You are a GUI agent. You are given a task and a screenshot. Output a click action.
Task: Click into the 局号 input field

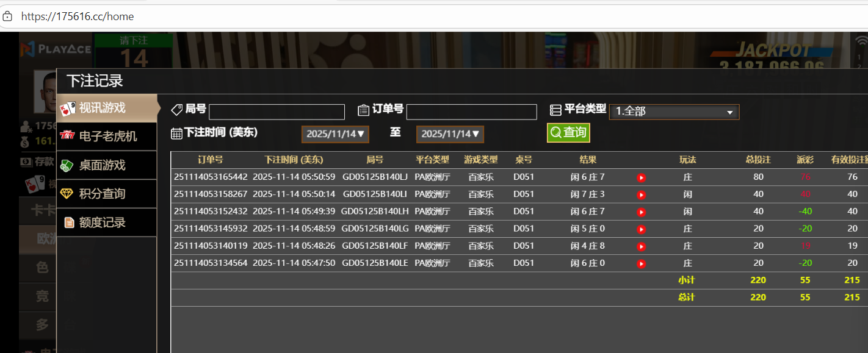click(277, 112)
